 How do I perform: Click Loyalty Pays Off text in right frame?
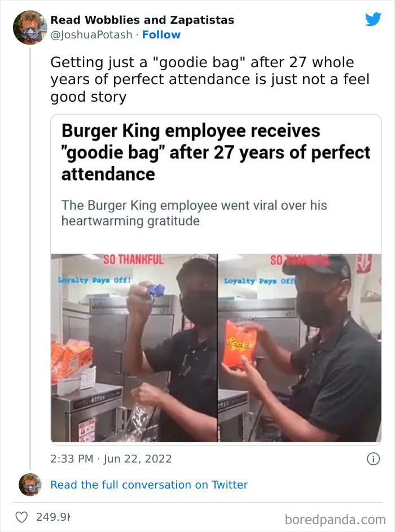(x=260, y=281)
